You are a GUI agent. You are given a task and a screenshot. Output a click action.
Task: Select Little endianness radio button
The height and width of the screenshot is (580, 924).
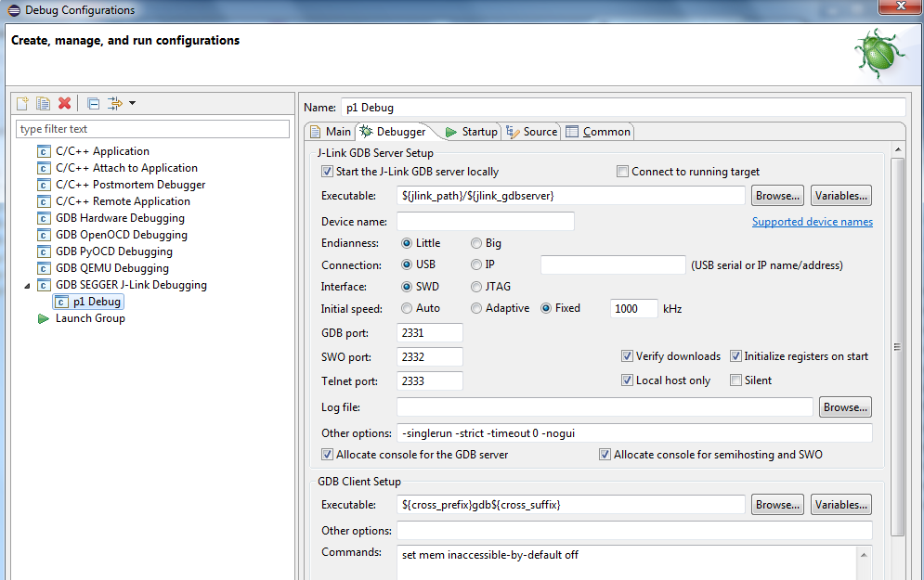[x=407, y=243]
